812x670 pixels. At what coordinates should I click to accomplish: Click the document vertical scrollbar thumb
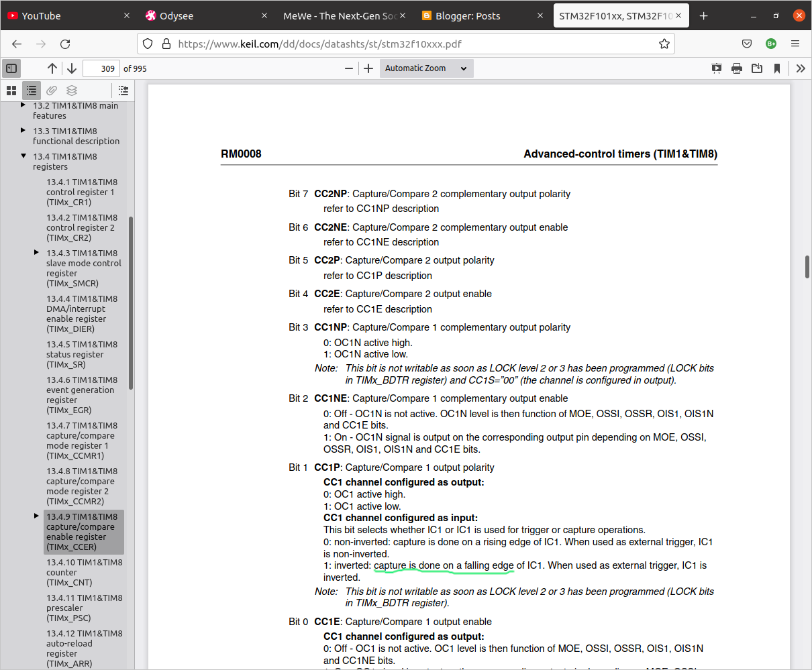(x=807, y=266)
